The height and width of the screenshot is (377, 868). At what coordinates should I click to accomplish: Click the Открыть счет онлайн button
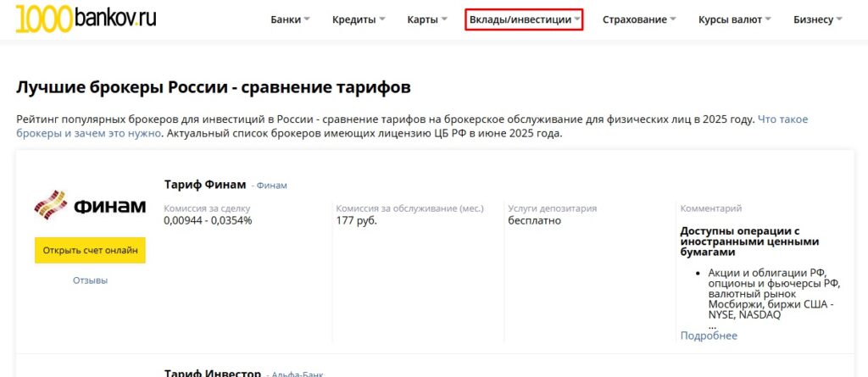[x=90, y=250]
